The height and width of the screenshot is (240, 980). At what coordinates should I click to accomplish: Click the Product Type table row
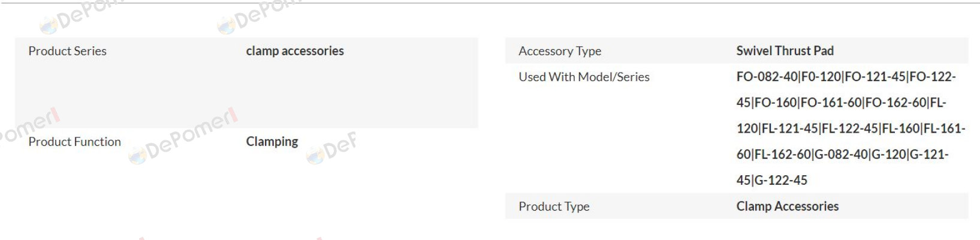pyautogui.click(x=737, y=206)
